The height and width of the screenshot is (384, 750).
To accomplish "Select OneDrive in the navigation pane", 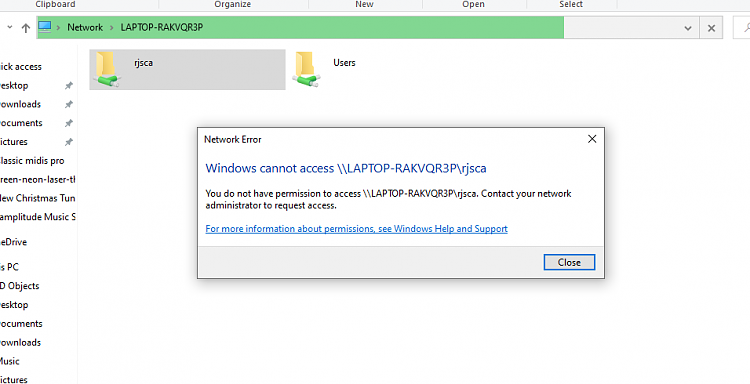I will [x=13, y=242].
